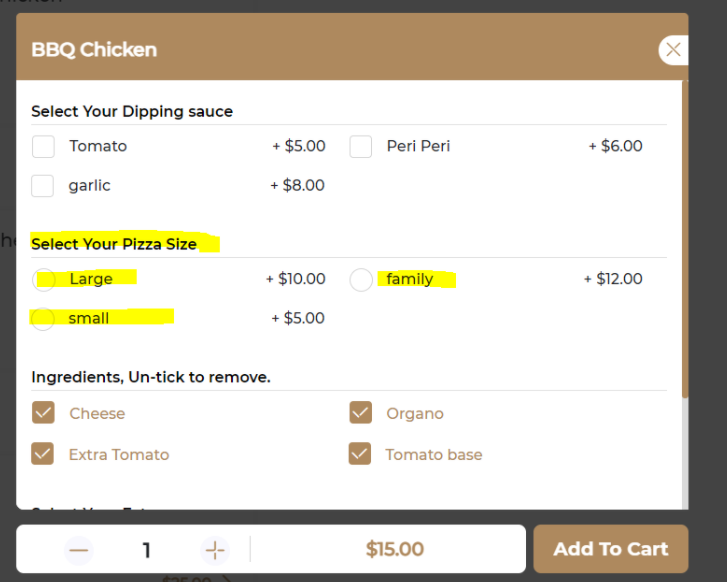Decrease quantity with minus icon
The height and width of the screenshot is (582, 727).
tap(79, 550)
